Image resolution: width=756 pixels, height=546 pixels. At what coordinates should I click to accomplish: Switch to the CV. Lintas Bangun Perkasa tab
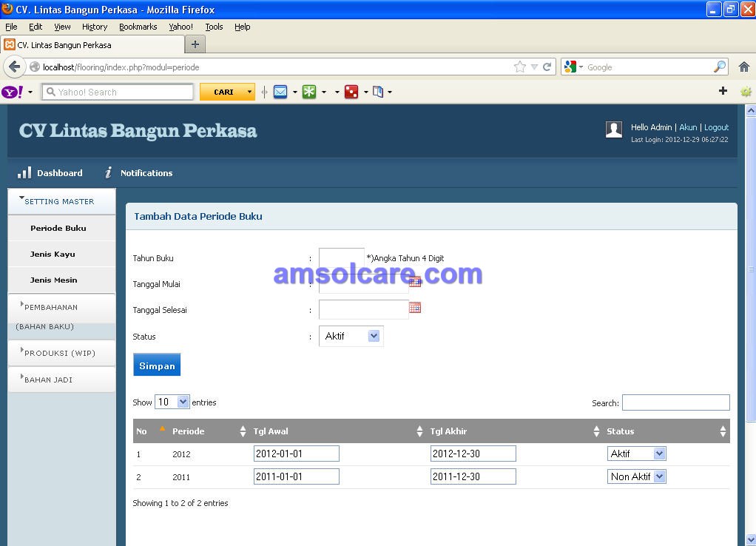point(92,45)
